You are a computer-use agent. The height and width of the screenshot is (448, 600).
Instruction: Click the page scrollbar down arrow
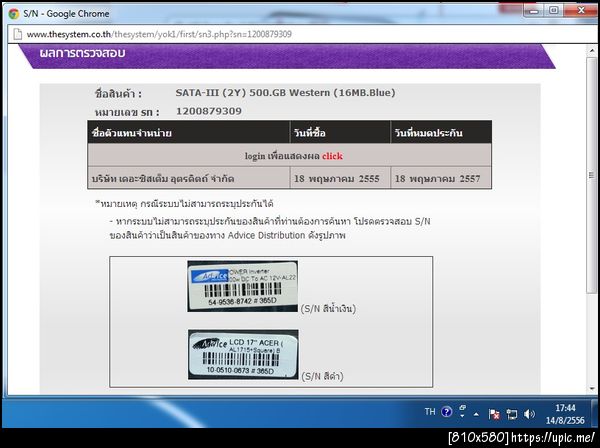[x=592, y=389]
